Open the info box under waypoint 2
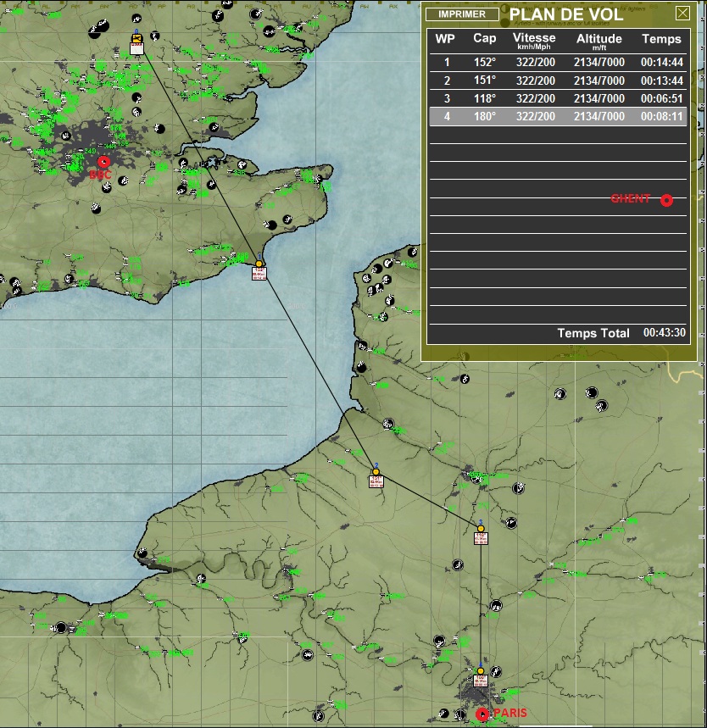The image size is (707, 728). pyautogui.click(x=376, y=481)
